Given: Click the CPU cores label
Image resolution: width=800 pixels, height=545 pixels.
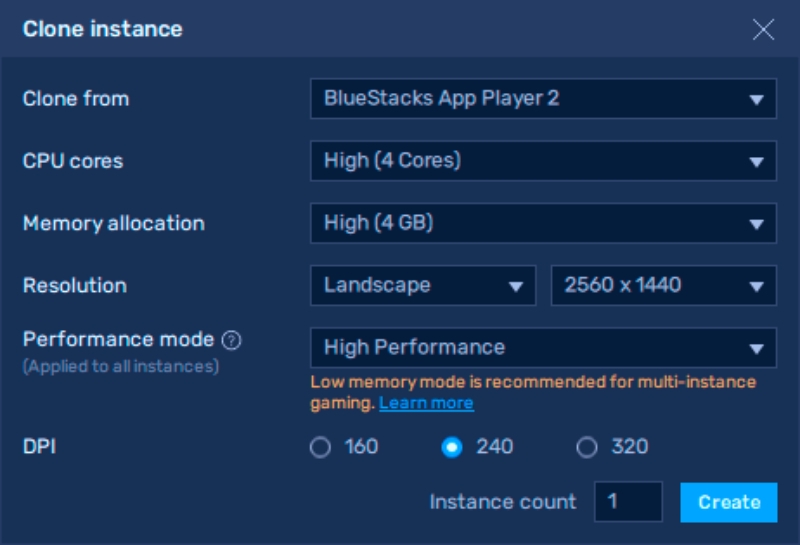Looking at the screenshot, I should [x=73, y=161].
